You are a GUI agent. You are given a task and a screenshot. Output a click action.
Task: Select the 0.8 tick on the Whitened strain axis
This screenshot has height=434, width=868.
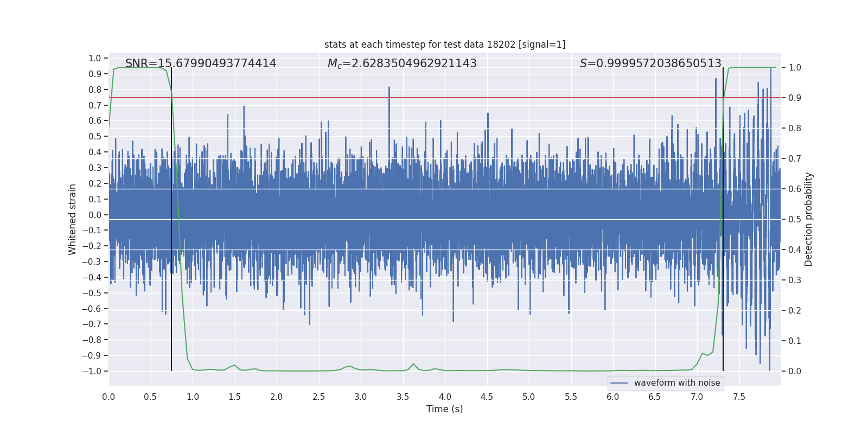click(95, 90)
